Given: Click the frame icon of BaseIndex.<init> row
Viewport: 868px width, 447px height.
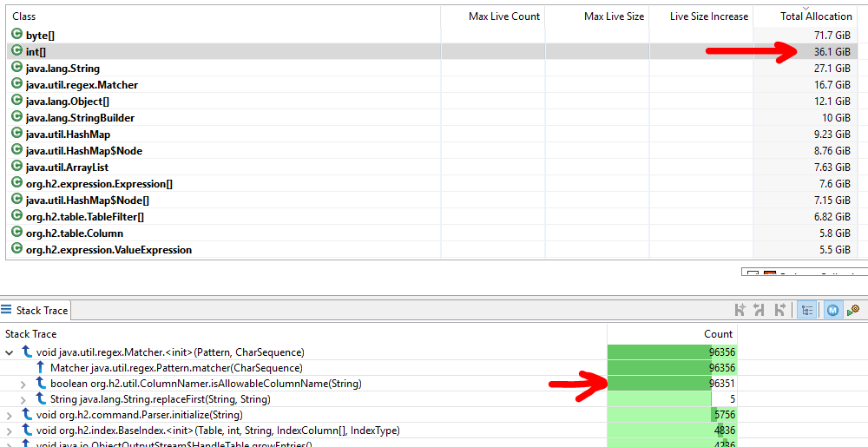Looking at the screenshot, I should click(26, 430).
